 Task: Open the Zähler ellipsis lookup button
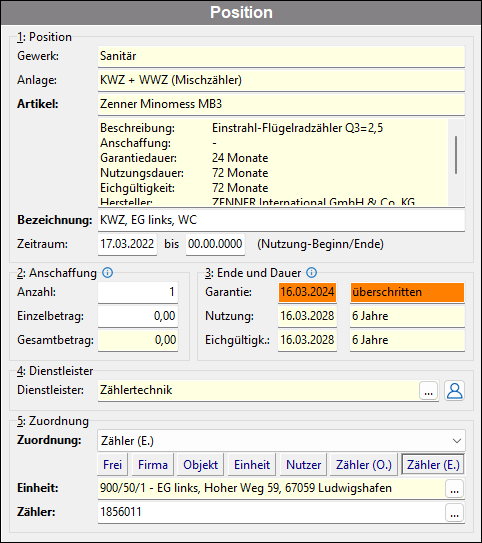coord(454,512)
